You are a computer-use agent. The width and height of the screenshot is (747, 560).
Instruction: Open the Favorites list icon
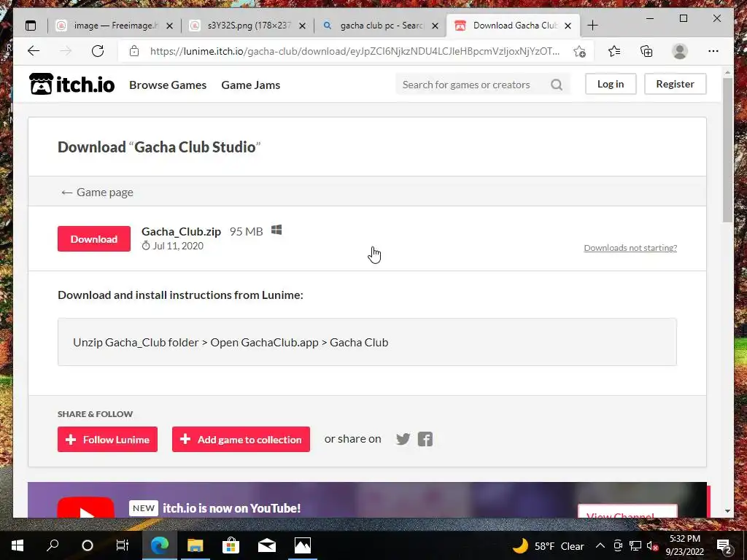[x=614, y=51]
